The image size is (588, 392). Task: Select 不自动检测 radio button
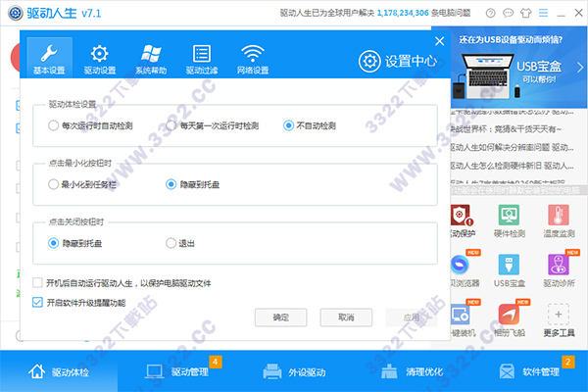(x=288, y=125)
